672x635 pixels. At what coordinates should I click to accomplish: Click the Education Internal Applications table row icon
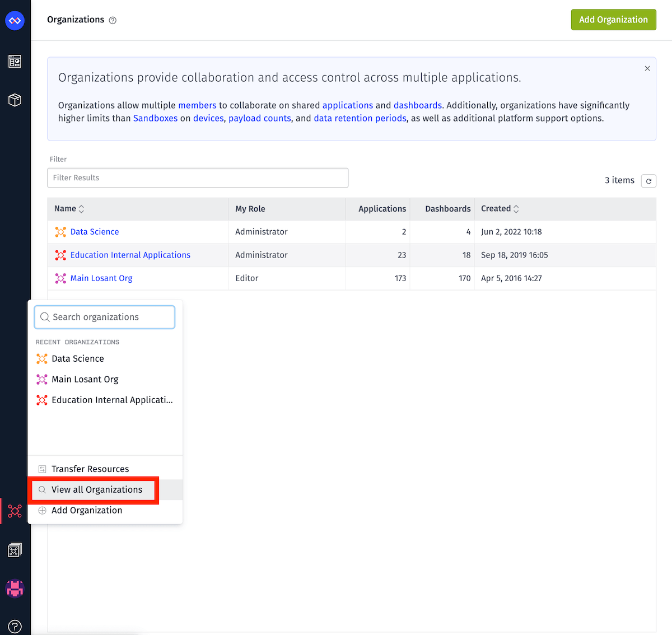(60, 255)
